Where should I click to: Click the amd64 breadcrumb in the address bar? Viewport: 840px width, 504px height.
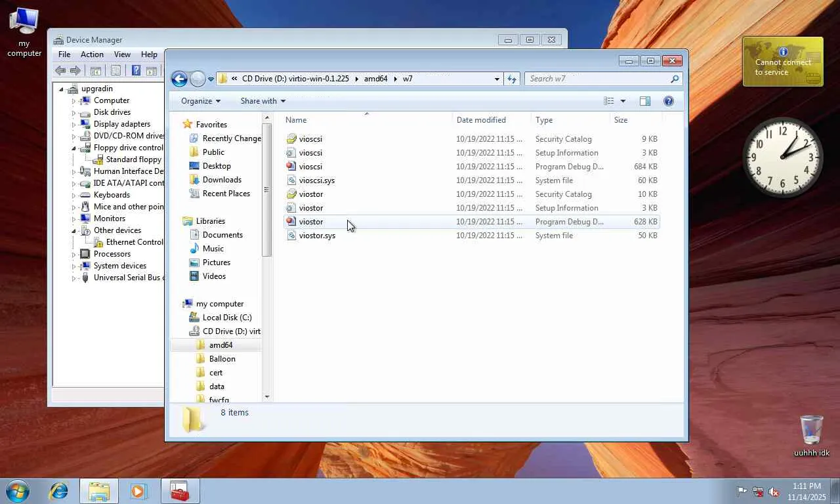[376, 79]
